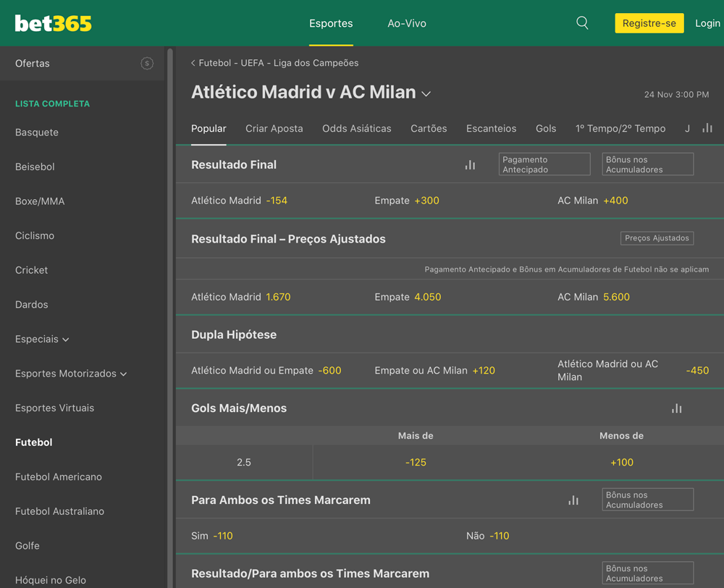The height and width of the screenshot is (588, 724).
Task: Select Atlético Madrid ou Empate -600
Action: coord(267,371)
